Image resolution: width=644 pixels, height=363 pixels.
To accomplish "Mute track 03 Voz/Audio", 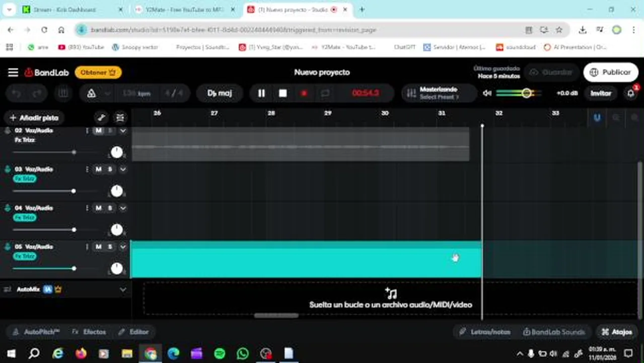I will pyautogui.click(x=99, y=169).
